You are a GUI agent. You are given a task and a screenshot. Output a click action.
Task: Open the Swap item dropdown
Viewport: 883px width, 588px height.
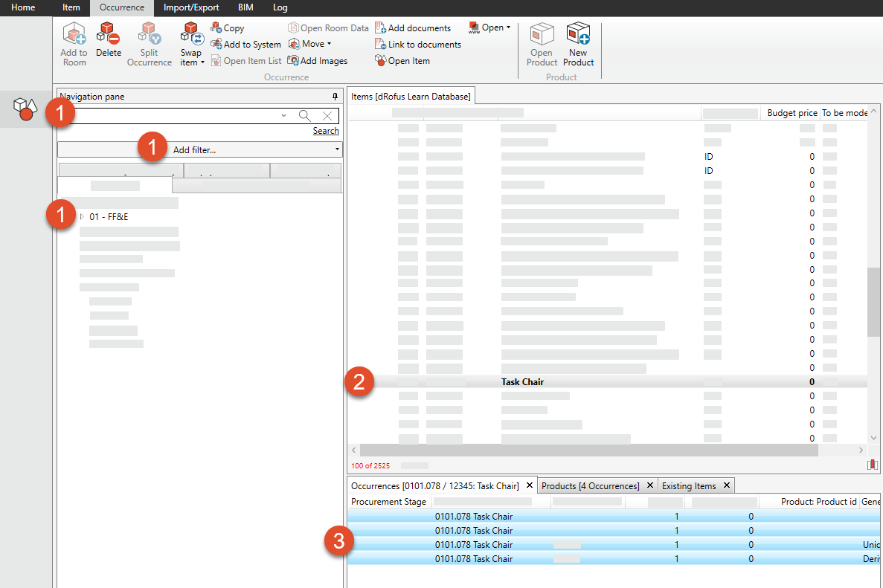[x=191, y=62]
